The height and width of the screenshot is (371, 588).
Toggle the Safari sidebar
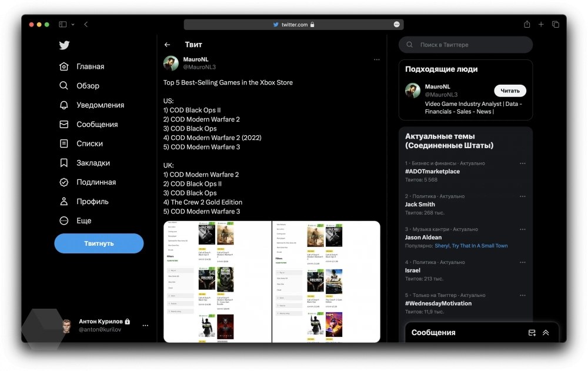tap(63, 24)
